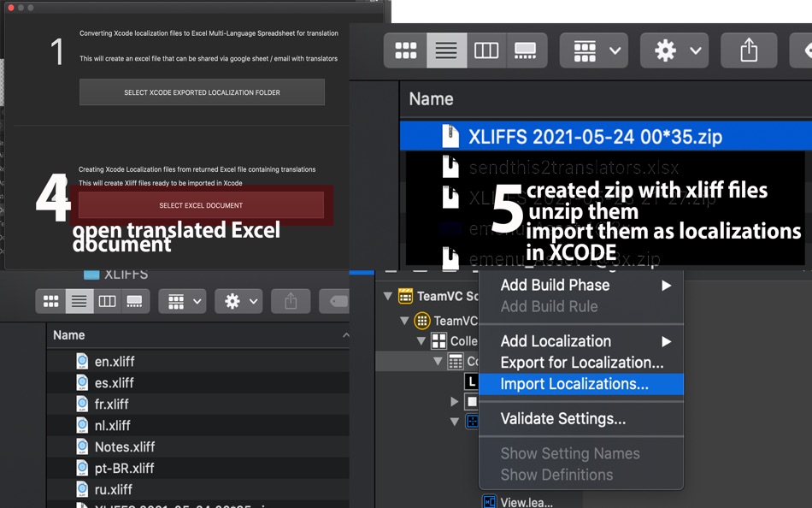
Task: Collapse the TeamVC scheme tree row
Action: click(387, 296)
